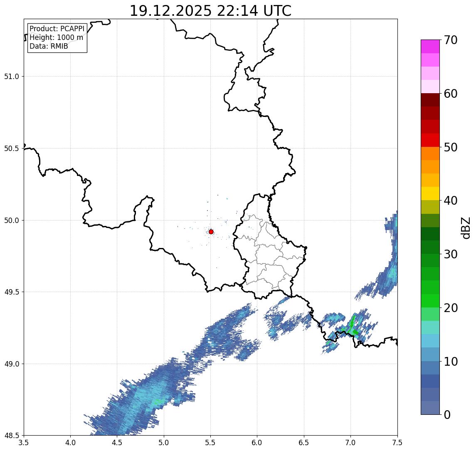Click the colorbar tick label '0'
Screen dimensions: 476x451
(447, 414)
